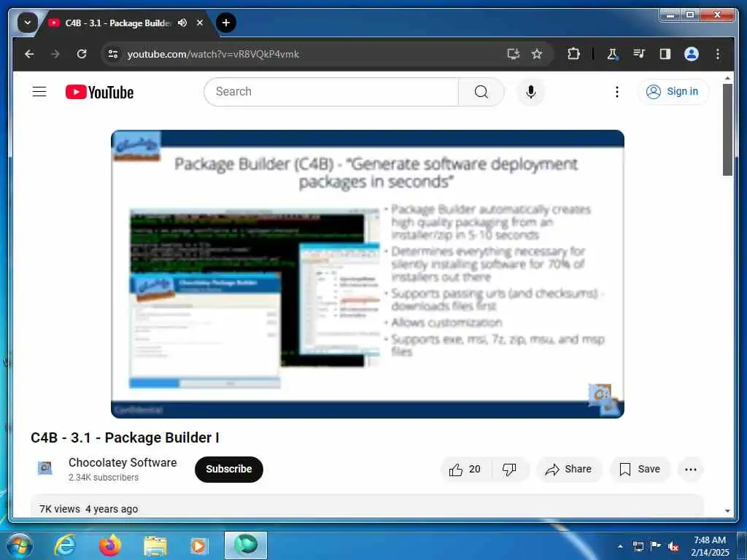Image resolution: width=747 pixels, height=560 pixels.
Task: Click the scrollbar up arrow
Action: (727, 78)
